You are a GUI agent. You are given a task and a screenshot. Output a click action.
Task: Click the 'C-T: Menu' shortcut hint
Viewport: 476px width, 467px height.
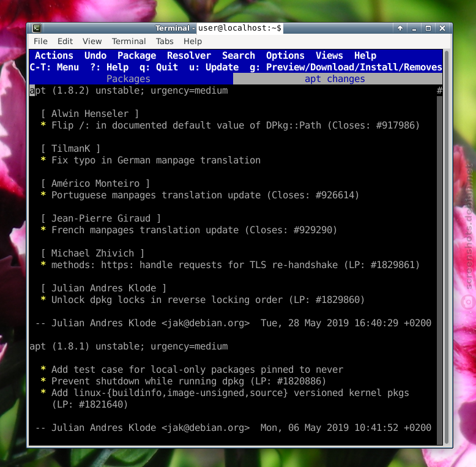coord(54,67)
